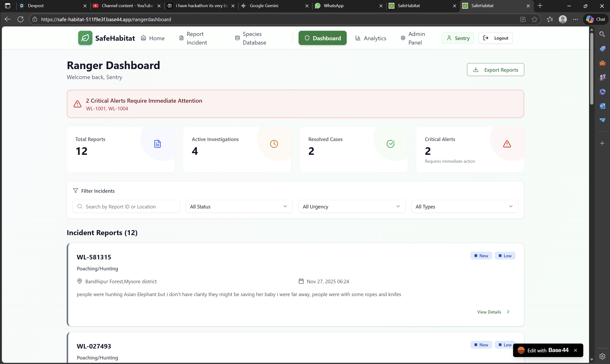Viewport: 610px width, 364px height.
Task: Click the browser refresh icon
Action: [20, 19]
